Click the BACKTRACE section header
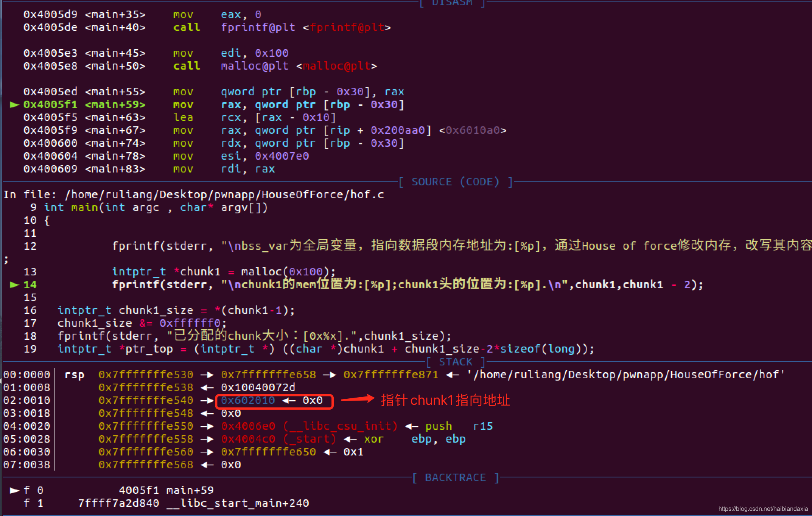The image size is (812, 516). click(456, 478)
